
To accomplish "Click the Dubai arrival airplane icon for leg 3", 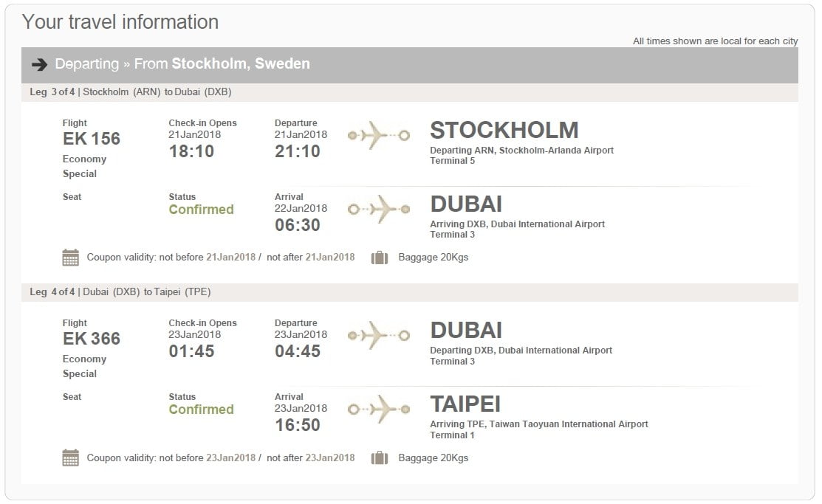I will click(378, 210).
